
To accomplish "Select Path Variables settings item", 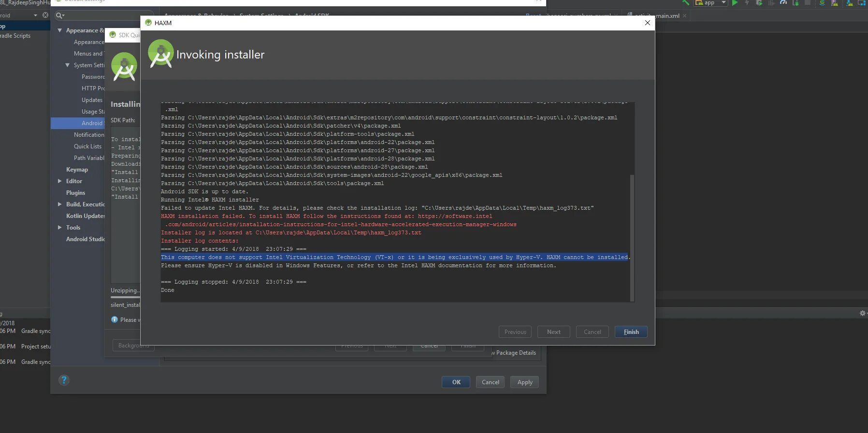I will (89, 158).
